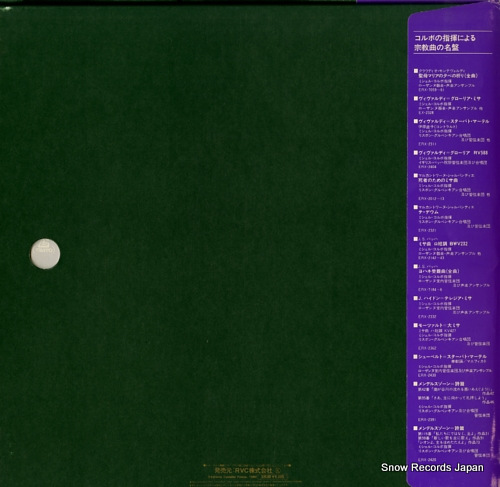This screenshot has height=487, width=500.
Task: Click the heading line 'コルボの指揮による'
Action: [445, 38]
